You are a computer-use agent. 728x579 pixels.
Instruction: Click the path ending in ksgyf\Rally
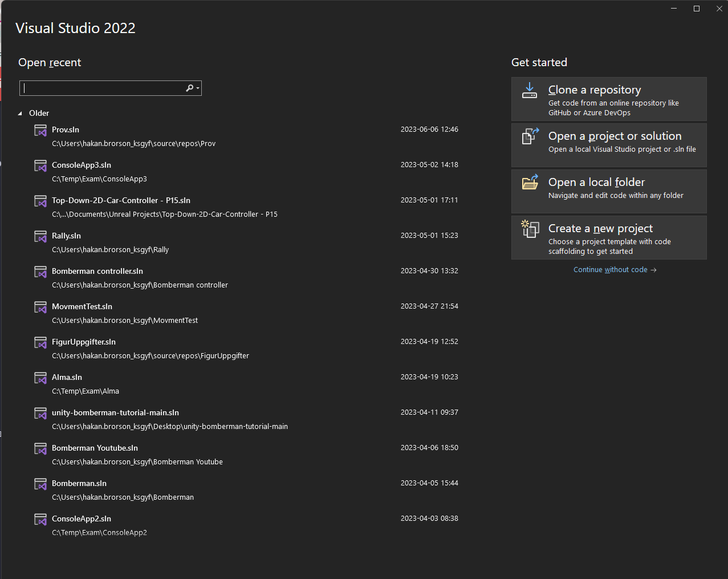coord(111,250)
